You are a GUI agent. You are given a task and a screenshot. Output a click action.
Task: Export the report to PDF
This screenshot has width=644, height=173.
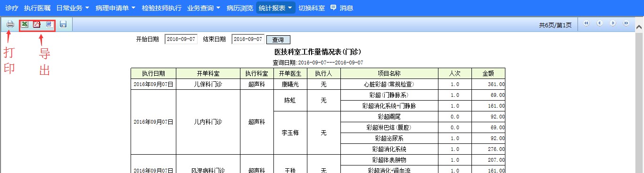37,24
